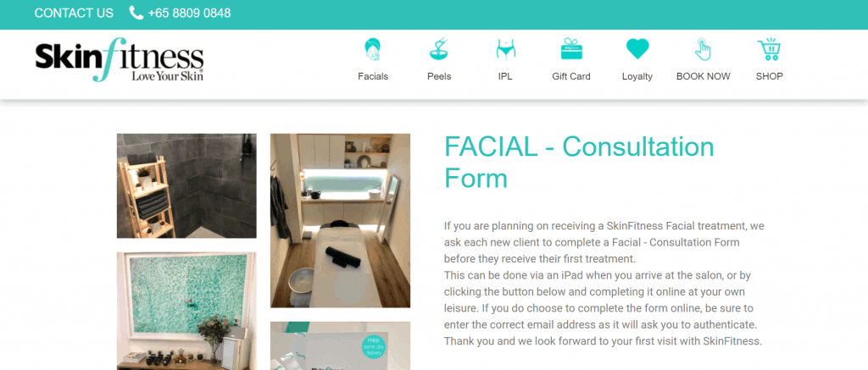Click the IPL body silhouette icon
868x370 pixels.
tap(505, 49)
